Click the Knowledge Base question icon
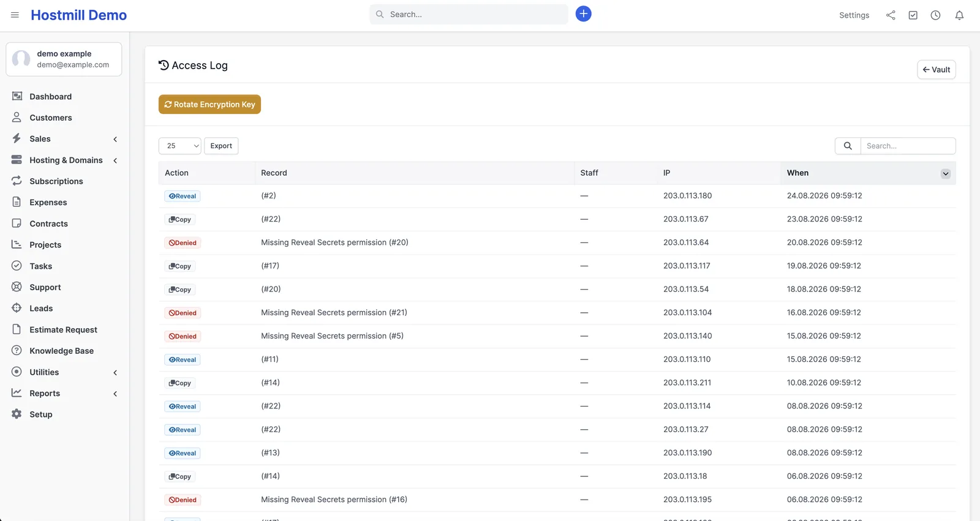This screenshot has width=980, height=521. click(x=17, y=350)
